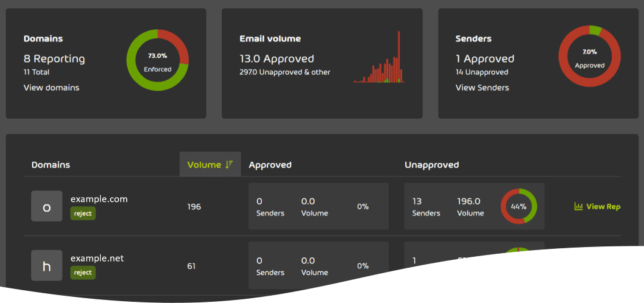Open the example.net domain name
Screen dimensions: 644x303
[x=97, y=259]
